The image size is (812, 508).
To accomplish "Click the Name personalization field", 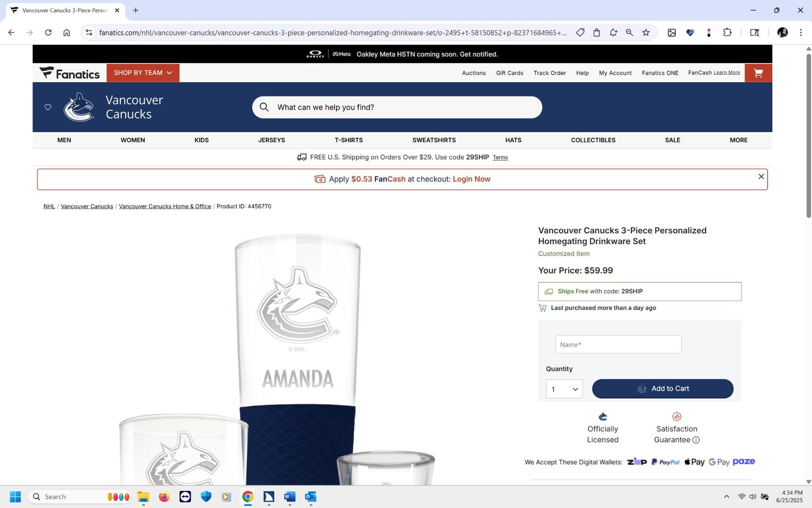I will click(618, 344).
